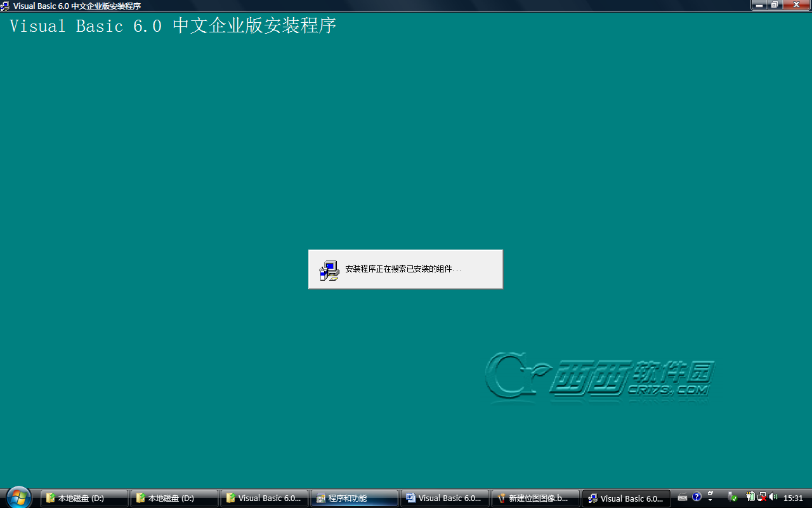Viewport: 812px width, 508px height.
Task: Switch to 本地磁盘 (D:) button beside Start orb
Action: point(84,498)
